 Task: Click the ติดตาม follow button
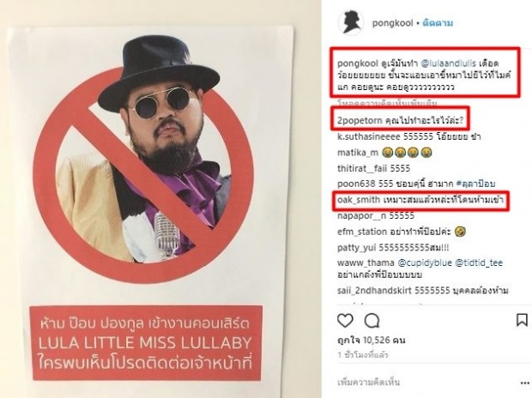pyautogui.click(x=438, y=23)
